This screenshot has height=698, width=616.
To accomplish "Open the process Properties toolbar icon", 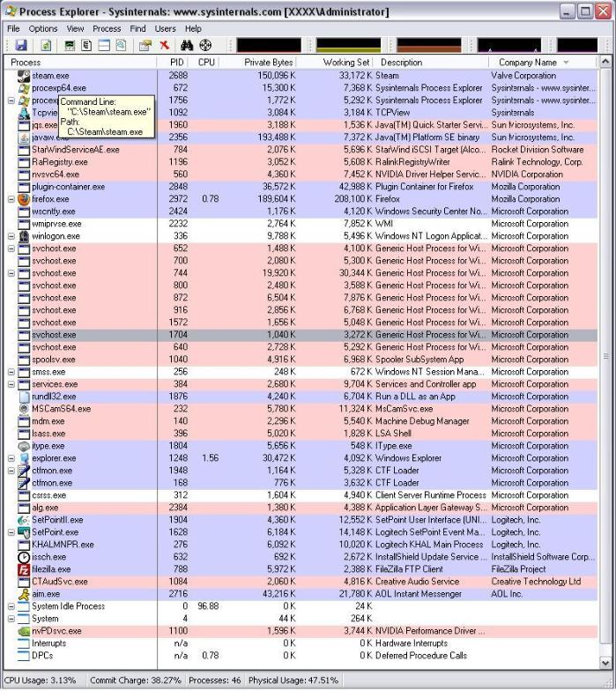I will coord(145,45).
